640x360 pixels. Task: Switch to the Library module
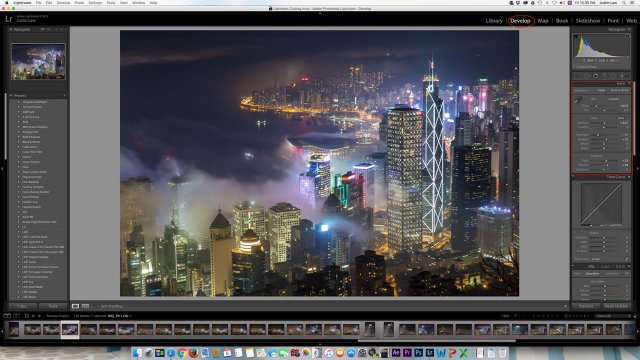(x=494, y=21)
